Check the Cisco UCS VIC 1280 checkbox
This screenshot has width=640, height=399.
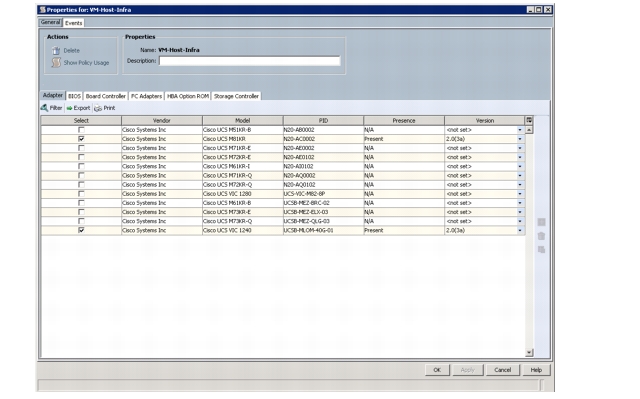pos(81,194)
